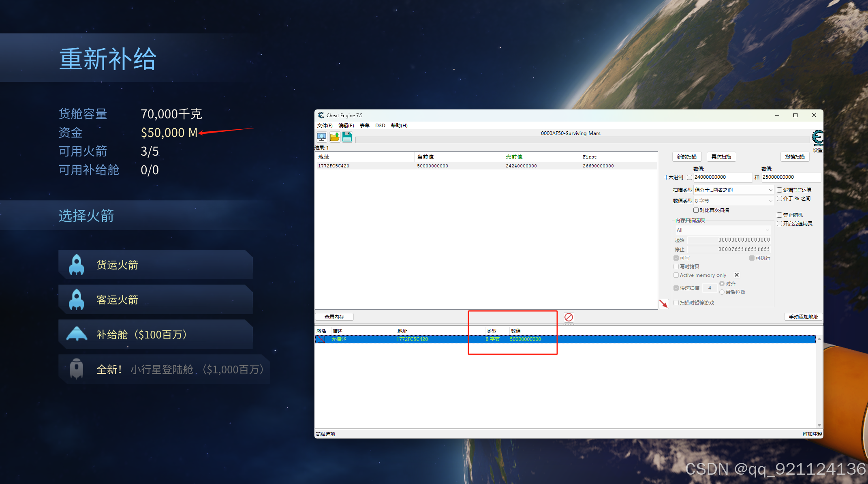Select the last digits radio button

tap(722, 292)
